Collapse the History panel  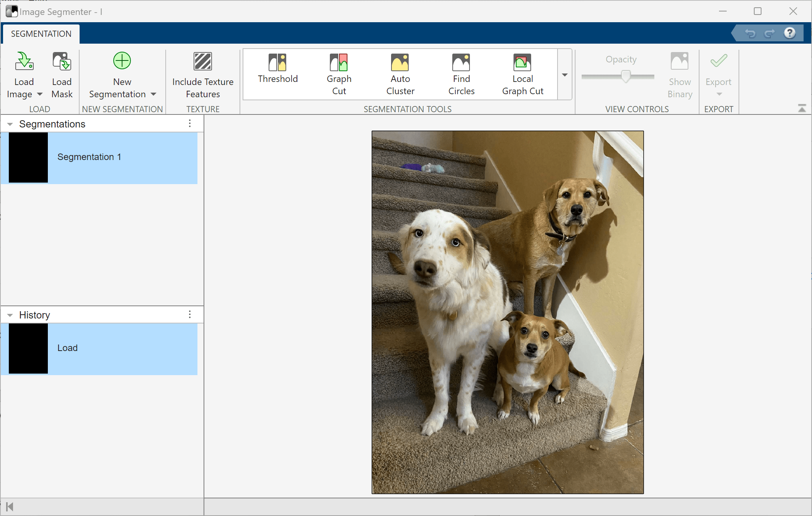10,315
